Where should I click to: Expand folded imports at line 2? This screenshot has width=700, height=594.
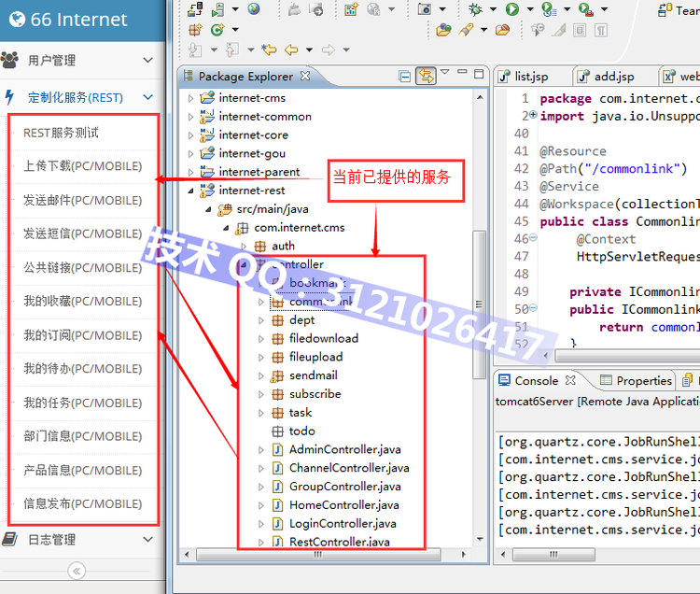[x=533, y=115]
